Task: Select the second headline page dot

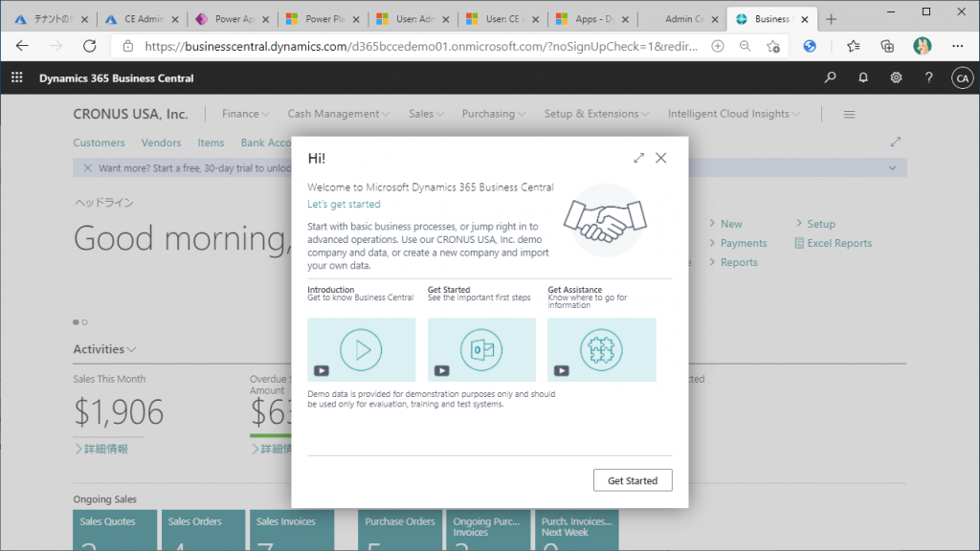Action: tap(85, 322)
